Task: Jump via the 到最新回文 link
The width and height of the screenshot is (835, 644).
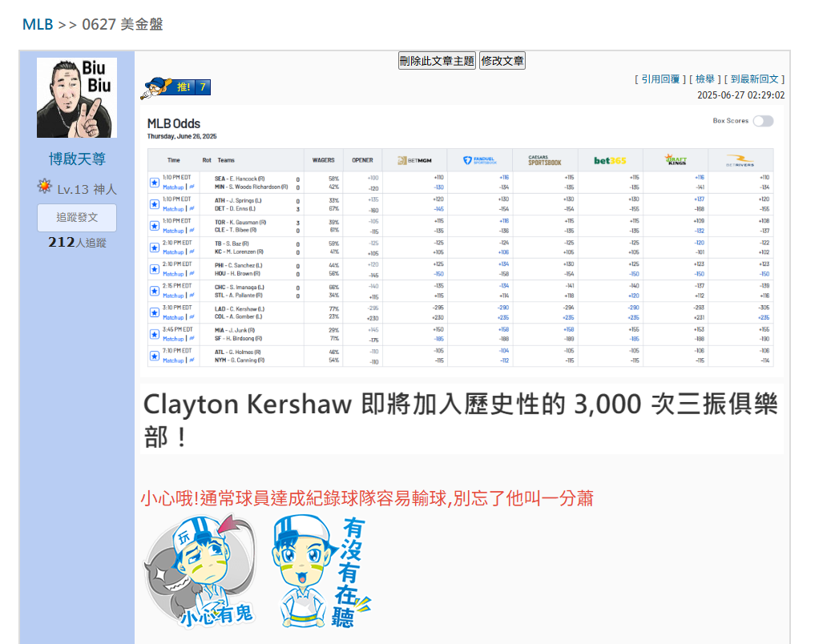Action: pyautogui.click(x=755, y=79)
